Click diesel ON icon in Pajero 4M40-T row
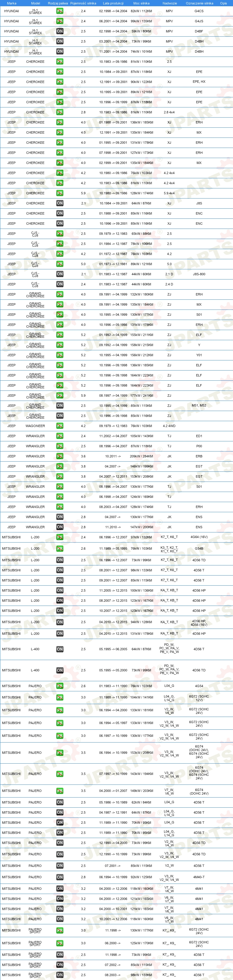Image resolution: width=233 pixels, height=980 pixels. (x=60, y=877)
